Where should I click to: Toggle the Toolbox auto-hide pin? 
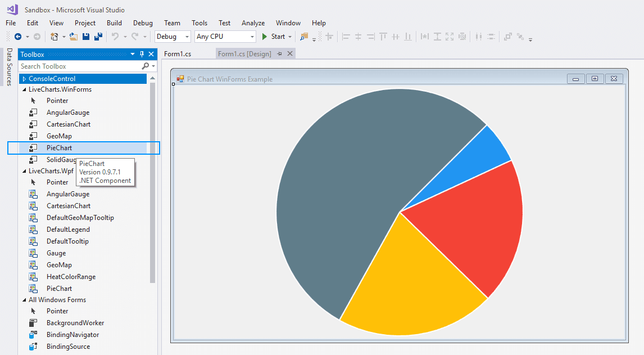[x=142, y=54]
